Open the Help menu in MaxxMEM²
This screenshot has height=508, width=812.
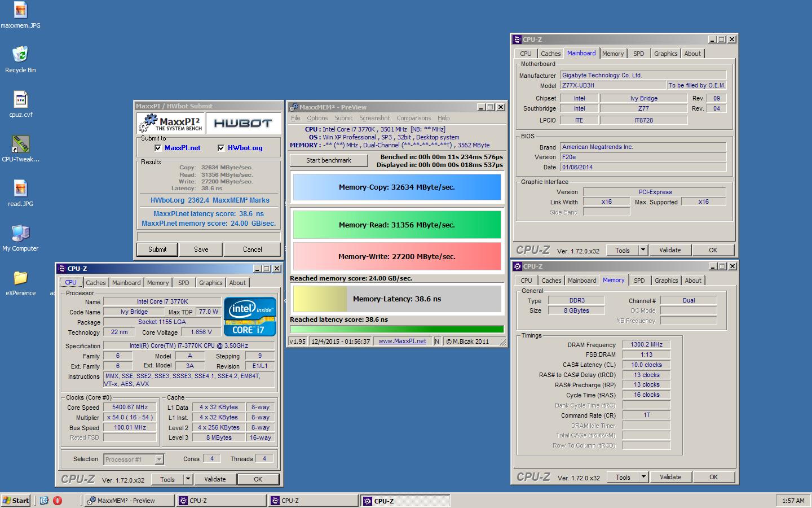point(444,118)
